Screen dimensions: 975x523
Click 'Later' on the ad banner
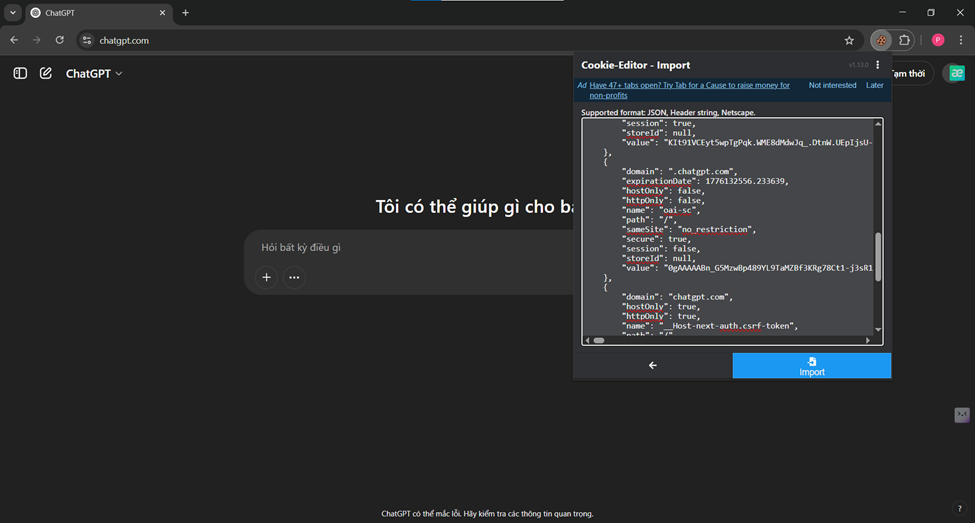point(874,85)
